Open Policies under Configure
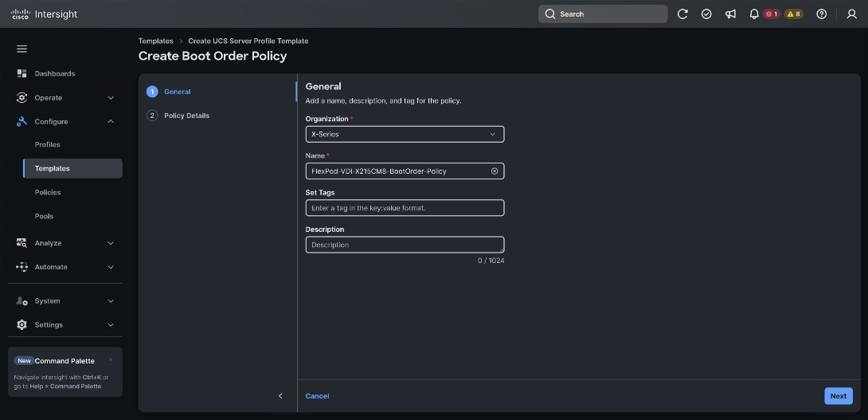The width and height of the screenshot is (868, 420). tap(48, 192)
